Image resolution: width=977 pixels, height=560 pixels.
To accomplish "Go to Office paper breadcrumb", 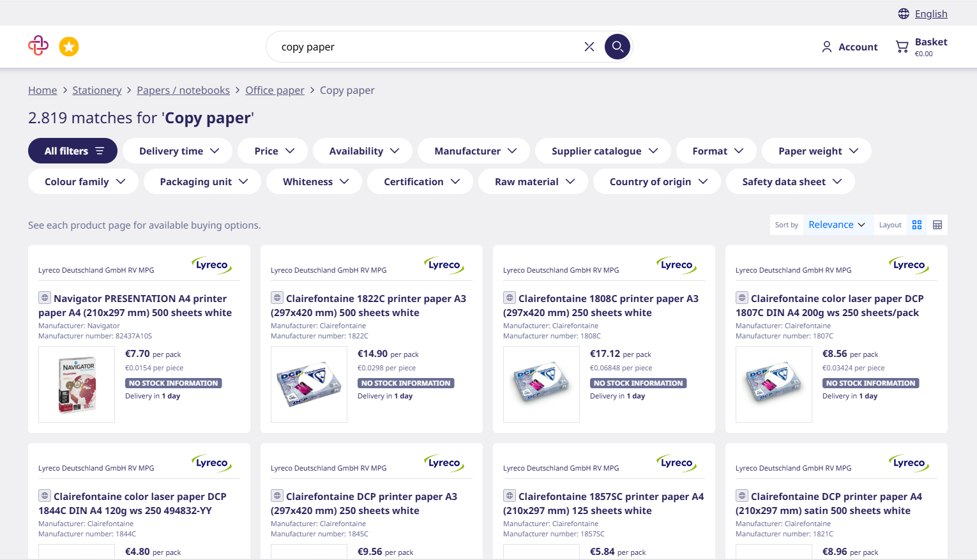I will (275, 90).
